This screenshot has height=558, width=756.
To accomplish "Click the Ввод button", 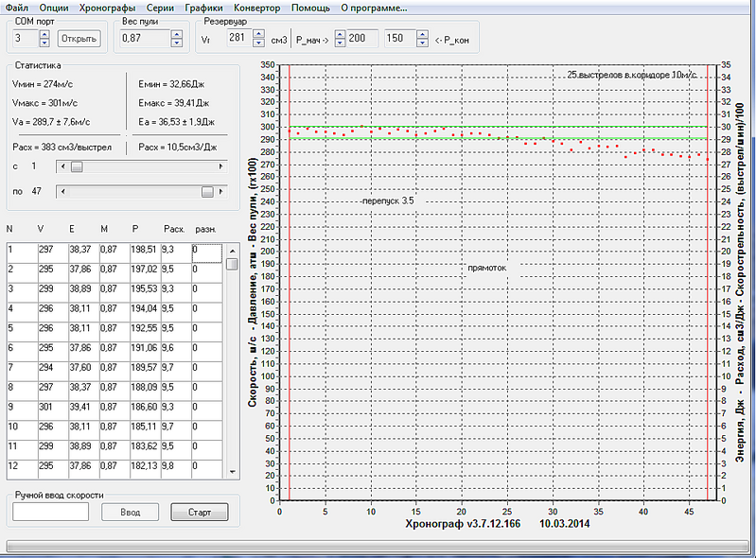I will click(130, 513).
